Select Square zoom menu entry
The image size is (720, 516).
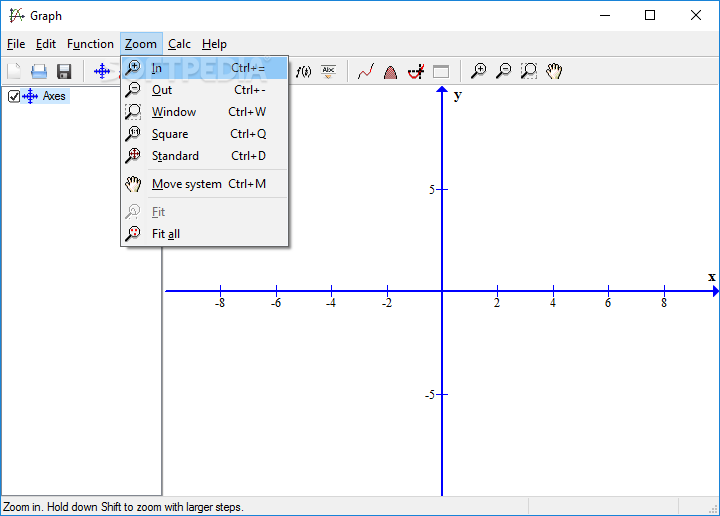pyautogui.click(x=204, y=134)
